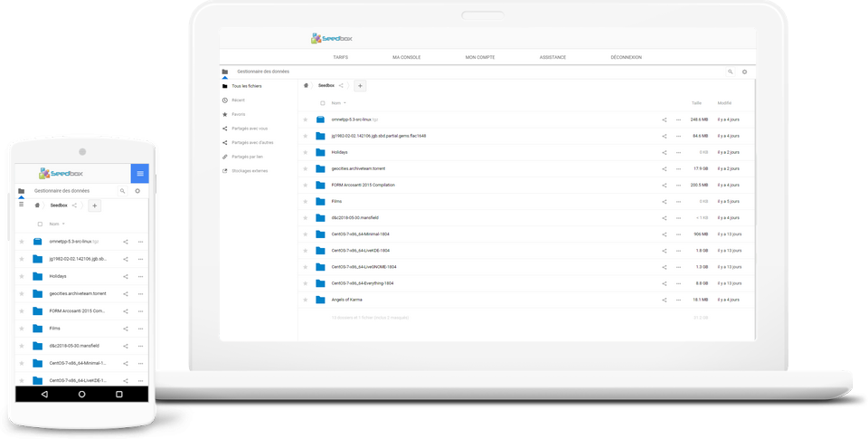
Task: Share Holidays folder on laptop
Action: (x=665, y=152)
